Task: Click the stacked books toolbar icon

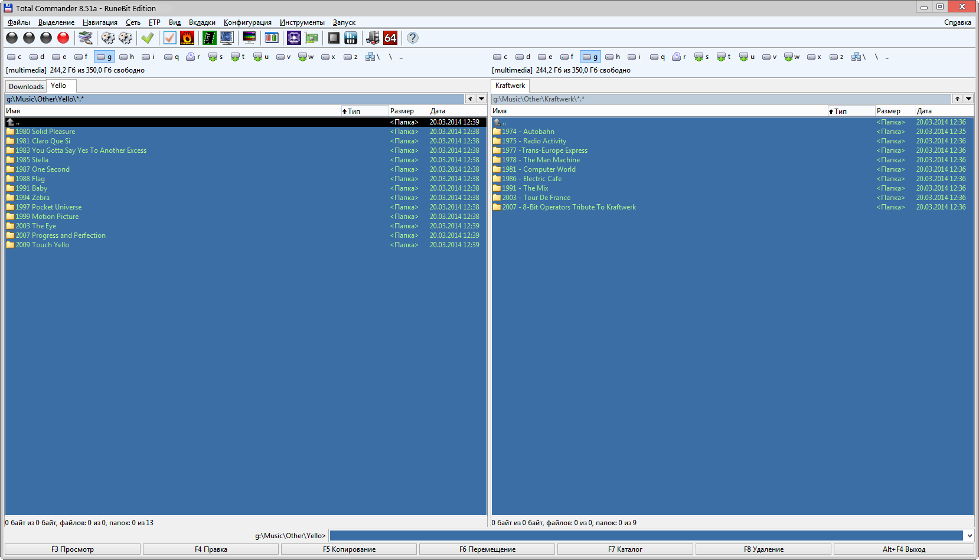Action: coord(86,38)
